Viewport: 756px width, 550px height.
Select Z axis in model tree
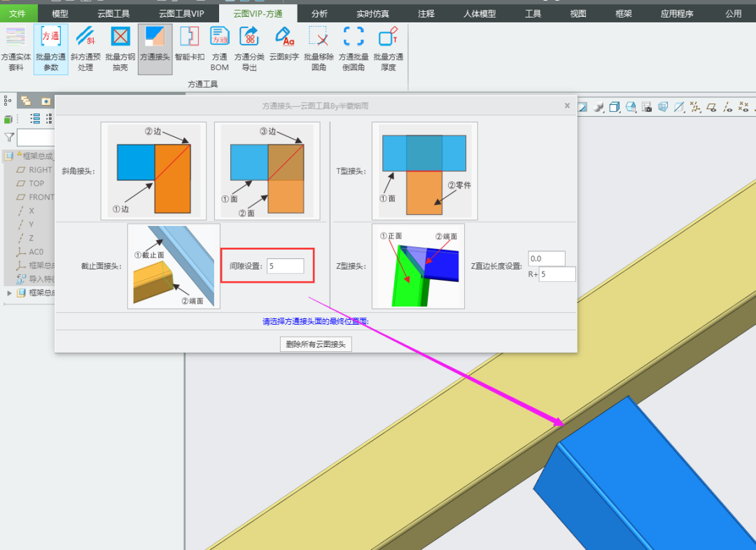(26, 238)
